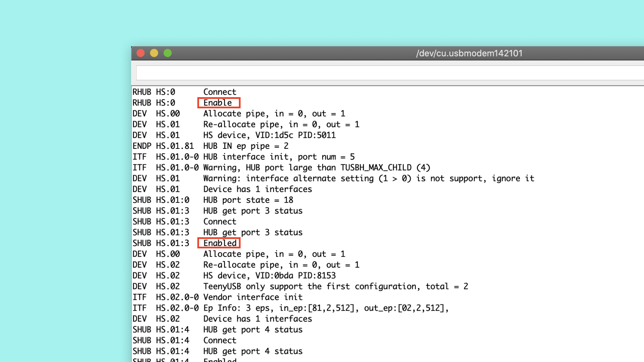Click the red-boxed "Enabled" log entry
The width and height of the screenshot is (644, 362).
tap(219, 243)
